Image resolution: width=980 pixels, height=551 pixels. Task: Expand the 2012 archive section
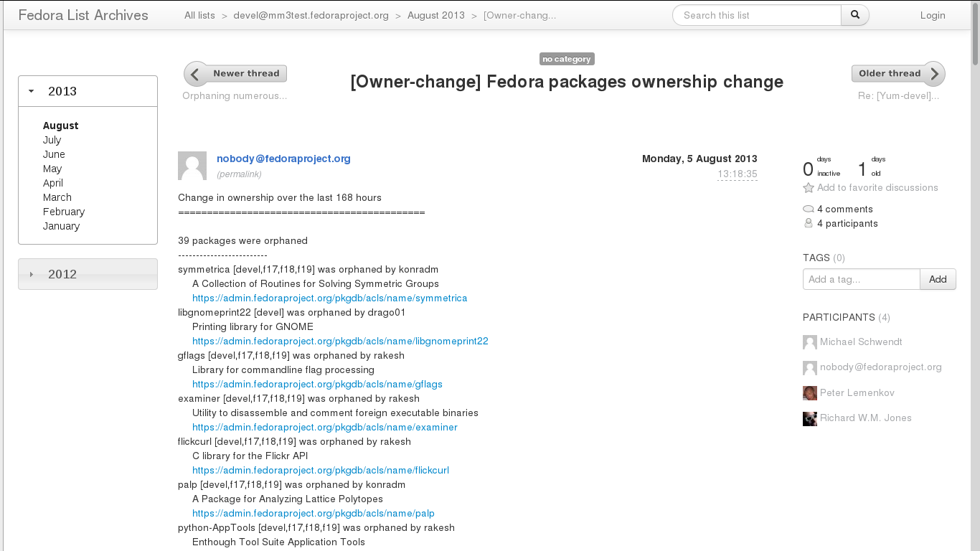(32, 274)
